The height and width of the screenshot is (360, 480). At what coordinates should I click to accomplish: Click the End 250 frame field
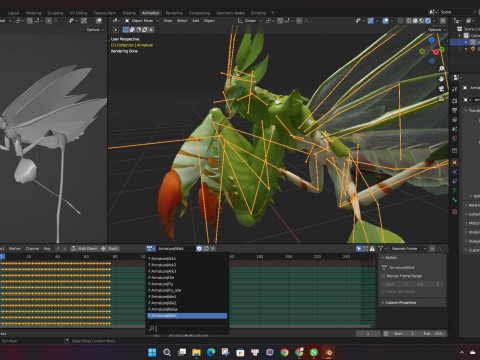pos(432,333)
